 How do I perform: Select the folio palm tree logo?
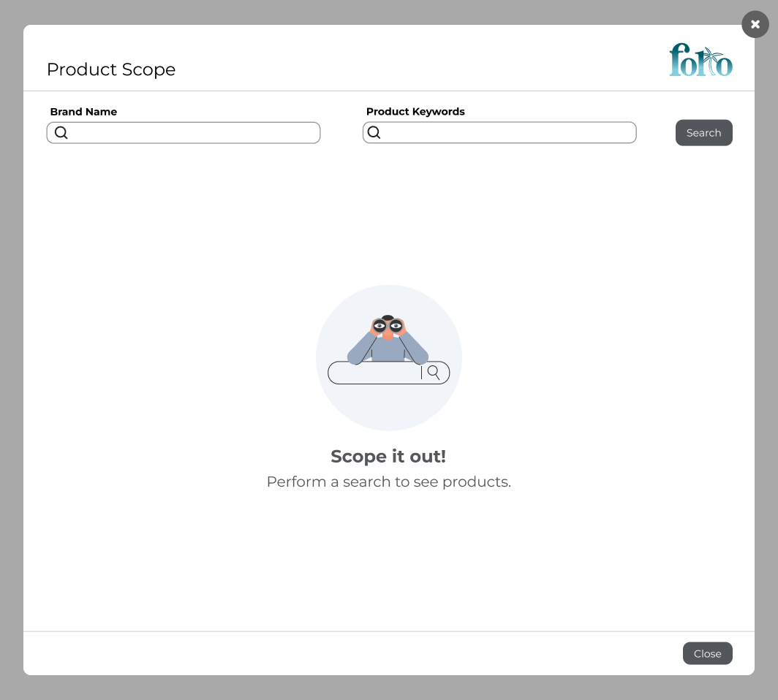point(700,60)
